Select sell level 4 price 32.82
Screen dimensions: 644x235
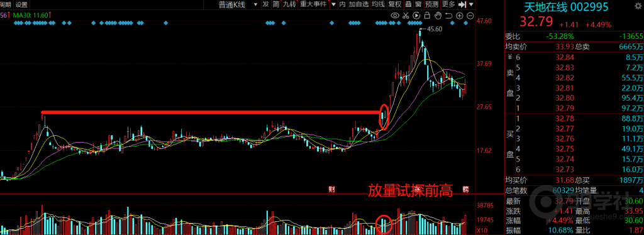click(564, 77)
